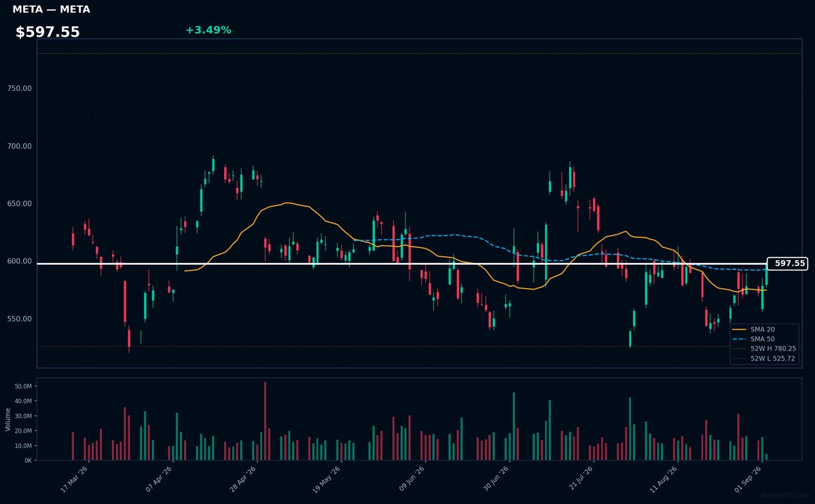Screen dimensions: 815x504
Task: Click the +3.49% change percentage
Action: pos(208,30)
